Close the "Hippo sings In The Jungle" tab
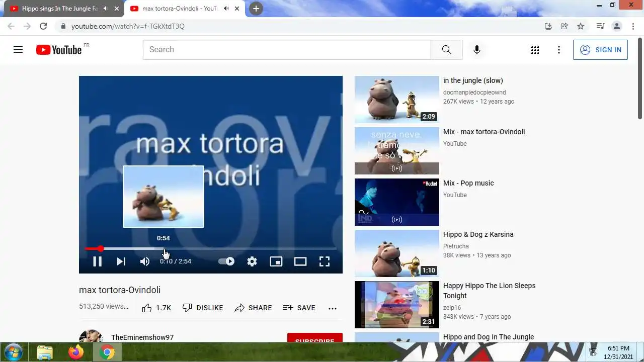Viewport: 644px width, 362px height. point(117,9)
